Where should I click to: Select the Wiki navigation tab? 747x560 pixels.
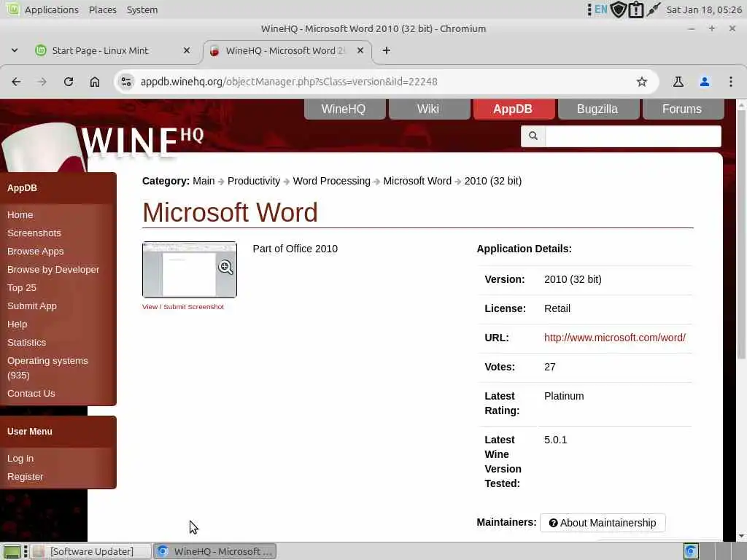click(427, 109)
